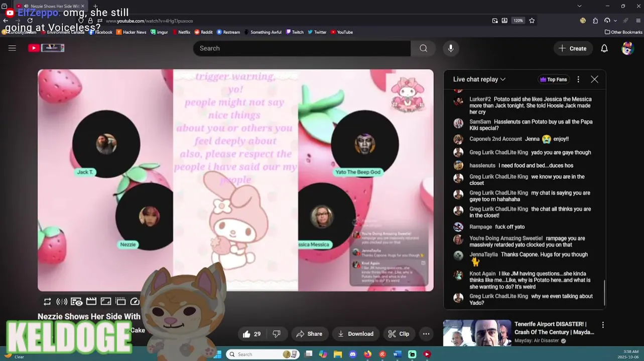This screenshot has width=644, height=361.
Task: Open the Twitch bookmark
Action: click(x=295, y=32)
